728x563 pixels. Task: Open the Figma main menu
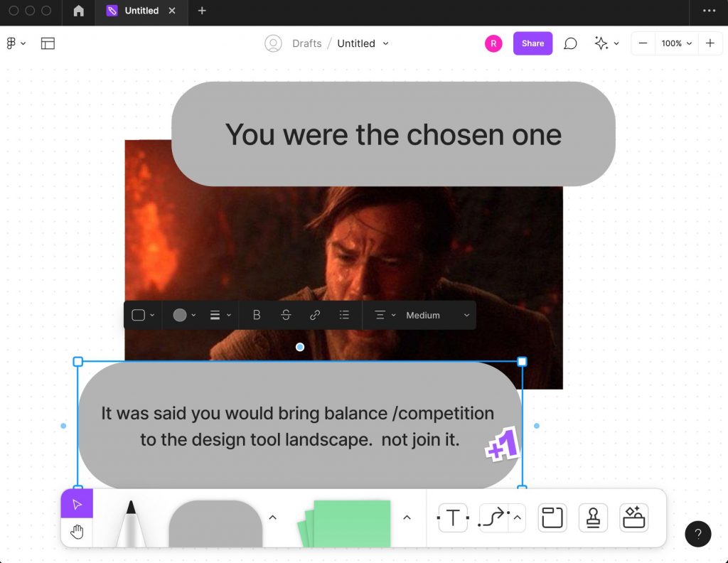point(16,43)
